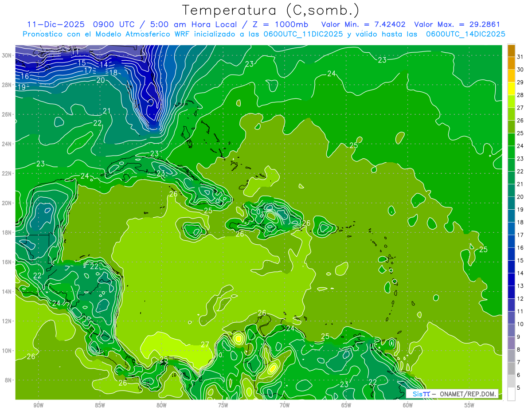Click the "90W" longitude axis label

39,405
